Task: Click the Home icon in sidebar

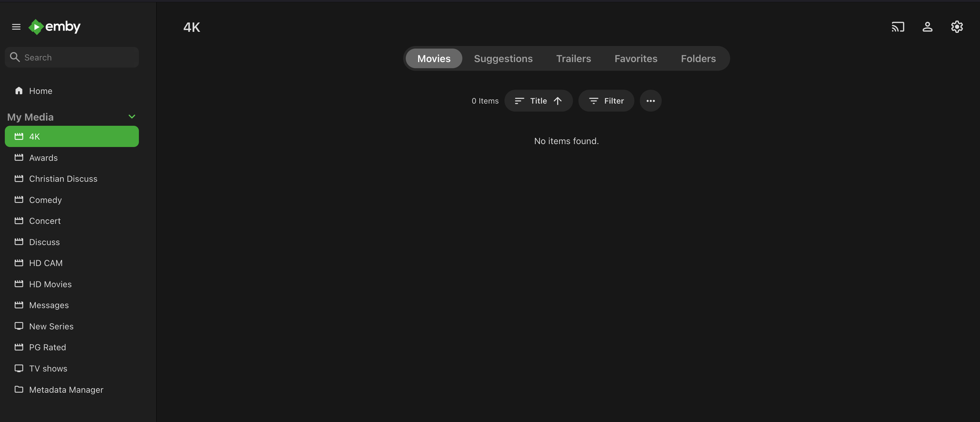Action: point(19,91)
